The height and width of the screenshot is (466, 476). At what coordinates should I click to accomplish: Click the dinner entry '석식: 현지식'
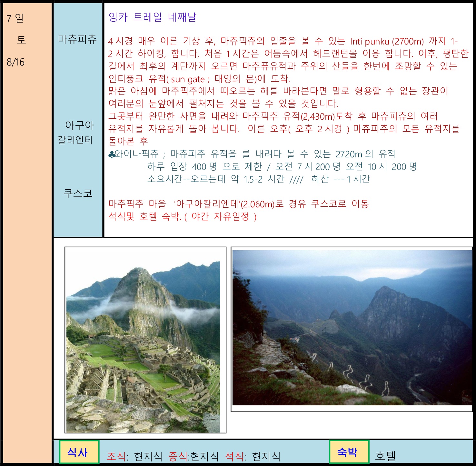click(253, 456)
